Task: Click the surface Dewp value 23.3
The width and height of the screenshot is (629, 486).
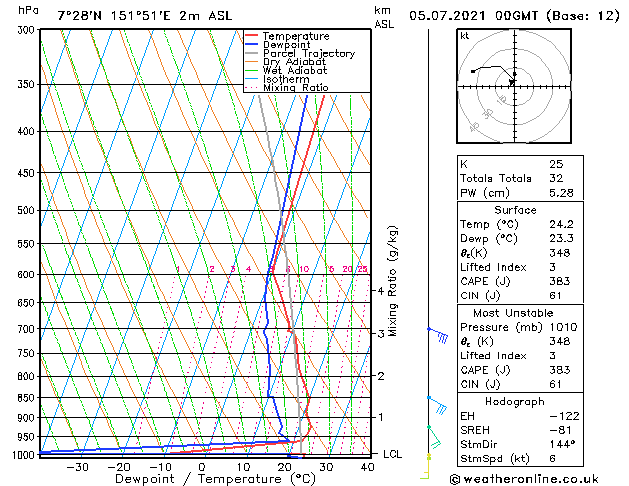Action: pyautogui.click(x=561, y=239)
